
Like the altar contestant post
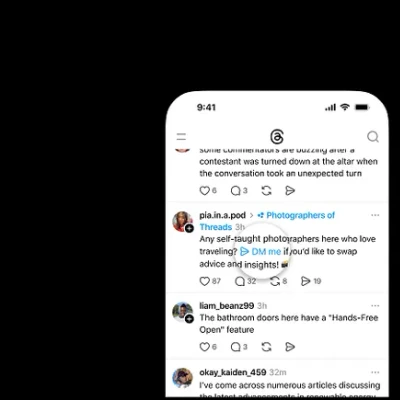pos(204,191)
